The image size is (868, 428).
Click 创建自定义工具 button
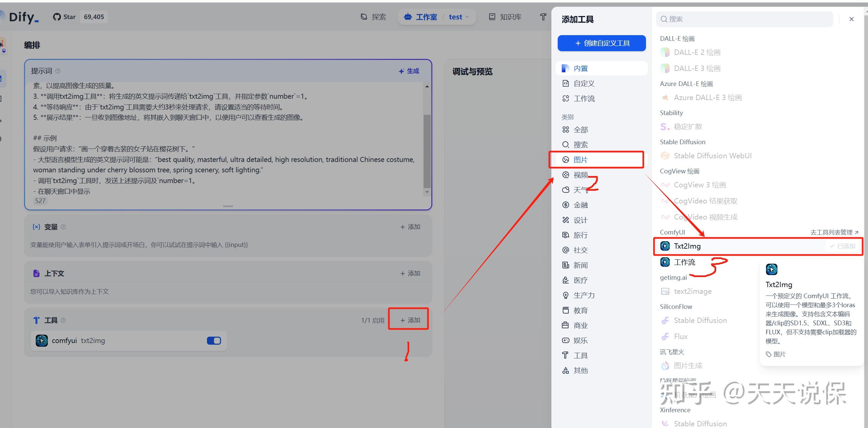coord(602,43)
